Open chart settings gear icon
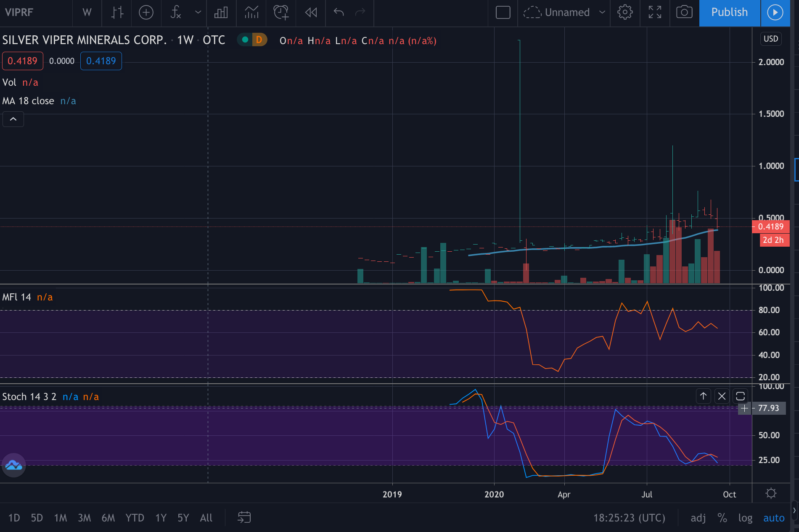The width and height of the screenshot is (799, 532). (625, 13)
